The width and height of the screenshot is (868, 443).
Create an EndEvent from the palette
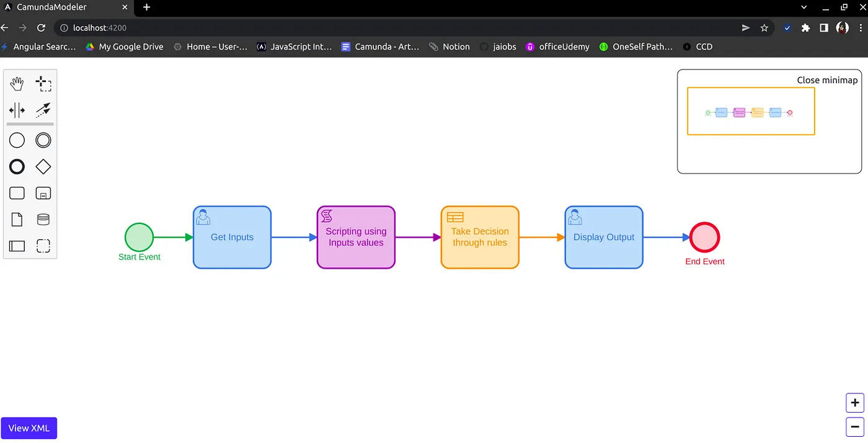pyautogui.click(x=17, y=167)
